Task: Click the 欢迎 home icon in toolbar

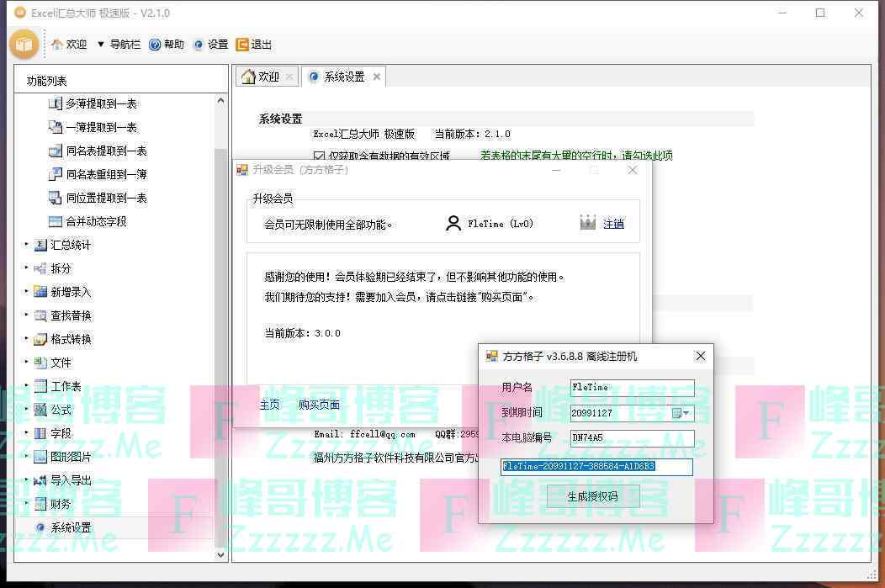Action: (57, 45)
